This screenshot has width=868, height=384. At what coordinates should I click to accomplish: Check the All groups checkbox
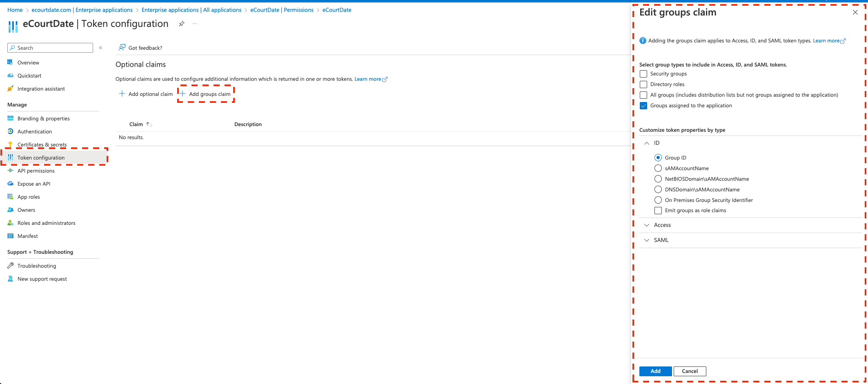[643, 95]
